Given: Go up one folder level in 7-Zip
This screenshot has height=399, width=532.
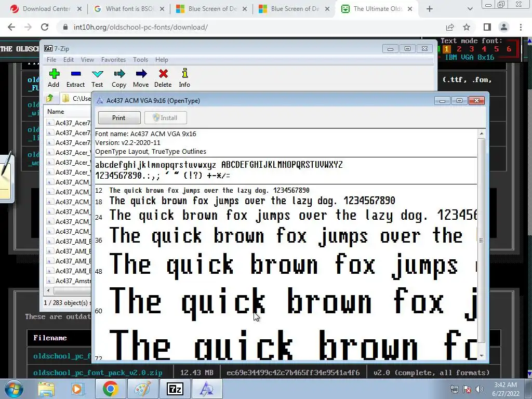Looking at the screenshot, I should [x=50, y=98].
